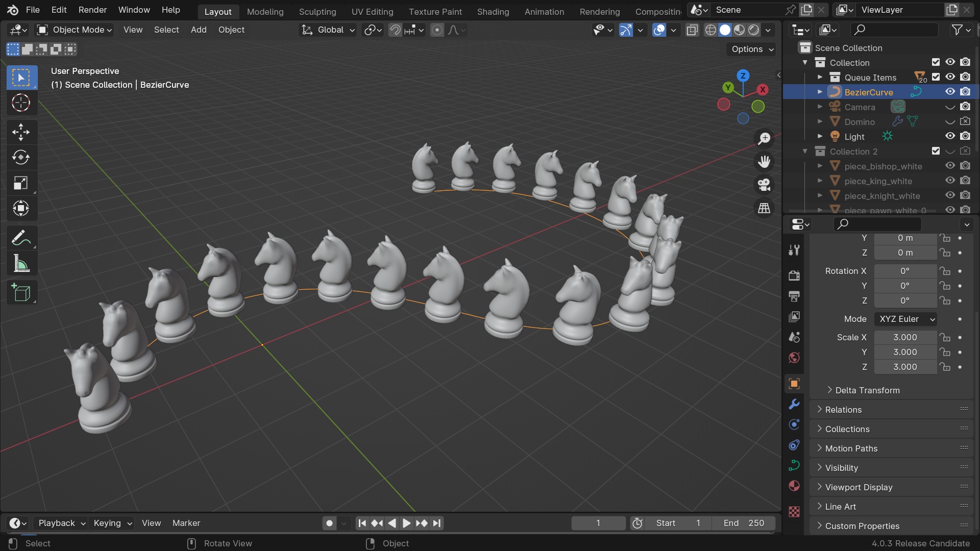The image size is (980, 551).
Task: Expand the Delta Transform panel
Action: [x=867, y=390]
